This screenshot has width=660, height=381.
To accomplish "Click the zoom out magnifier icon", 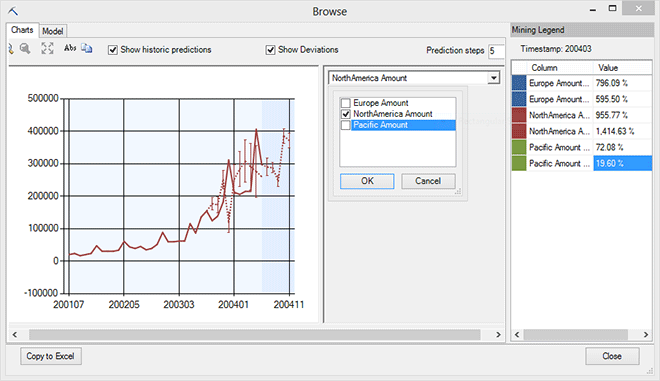I will coord(25,49).
